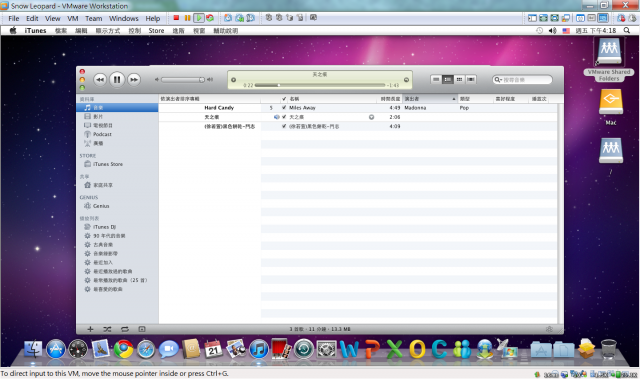Launch App Store from the Dock
640x379 pixels.
tap(56, 350)
